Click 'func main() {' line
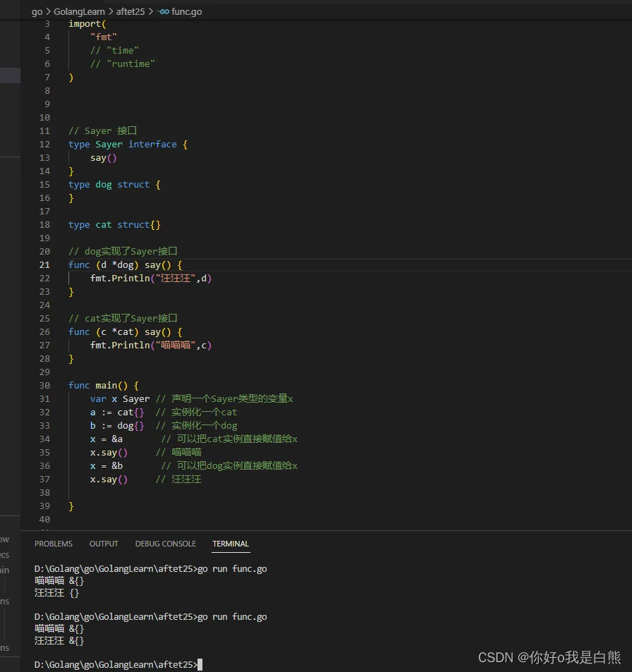Viewport: 632px width, 672px height. pyautogui.click(x=103, y=385)
